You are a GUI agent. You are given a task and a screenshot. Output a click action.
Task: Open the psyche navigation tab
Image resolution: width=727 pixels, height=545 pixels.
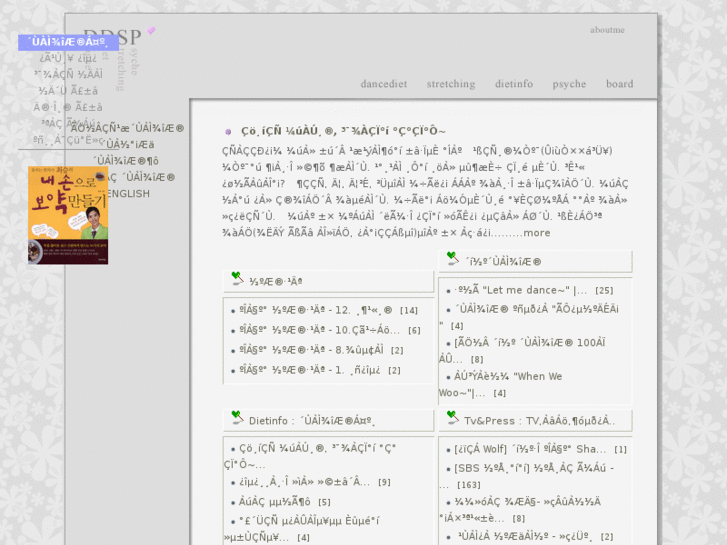(569, 84)
